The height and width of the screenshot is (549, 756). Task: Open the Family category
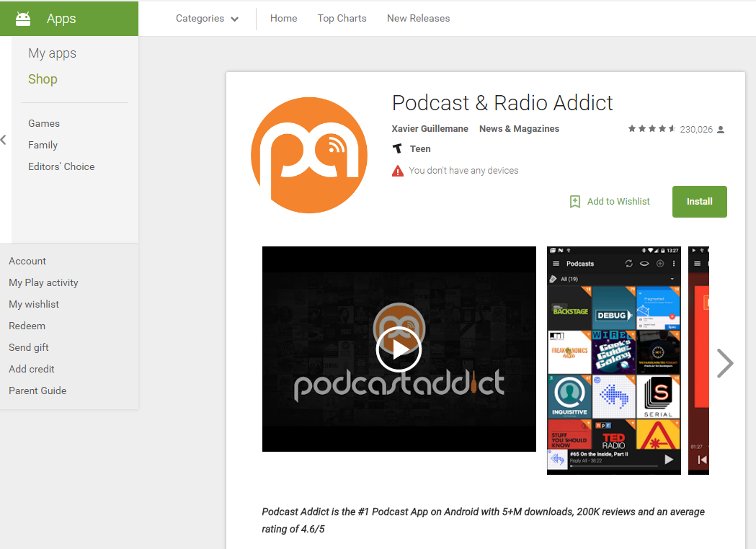click(43, 145)
